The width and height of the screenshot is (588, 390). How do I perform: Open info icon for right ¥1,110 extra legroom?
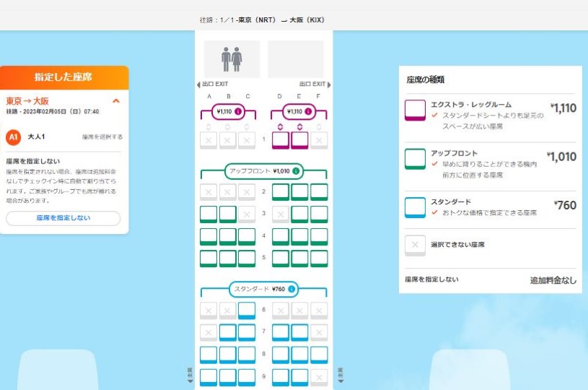tap(308, 111)
